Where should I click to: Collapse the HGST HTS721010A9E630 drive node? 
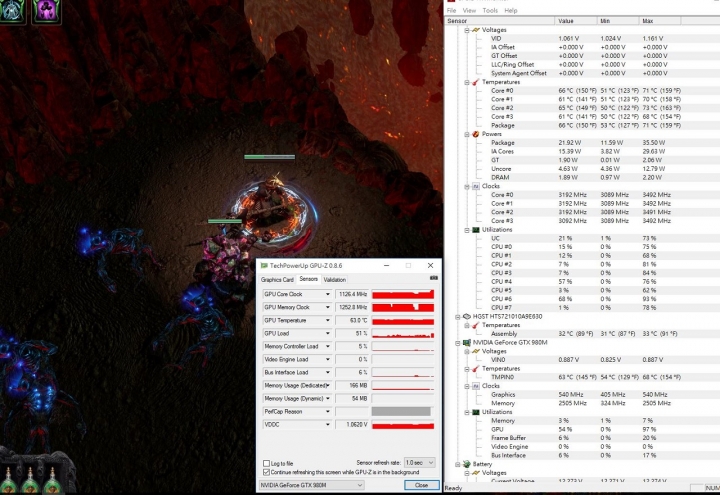click(458, 316)
